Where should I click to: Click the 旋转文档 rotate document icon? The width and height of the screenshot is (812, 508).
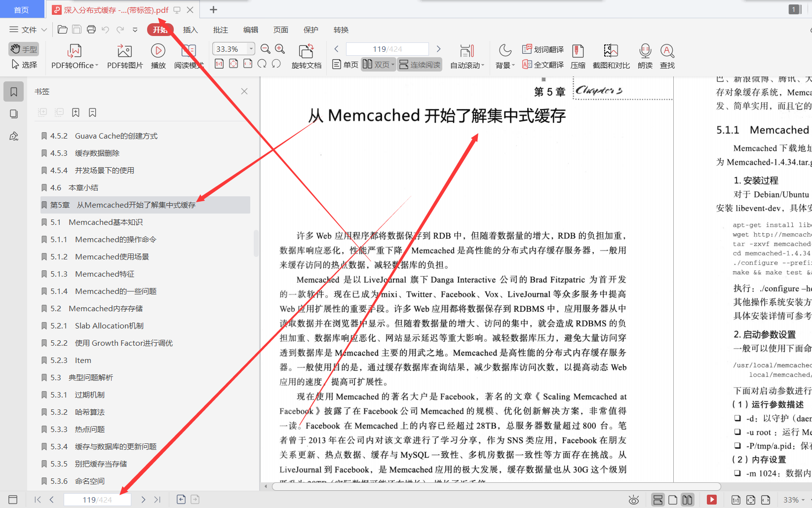tap(306, 56)
